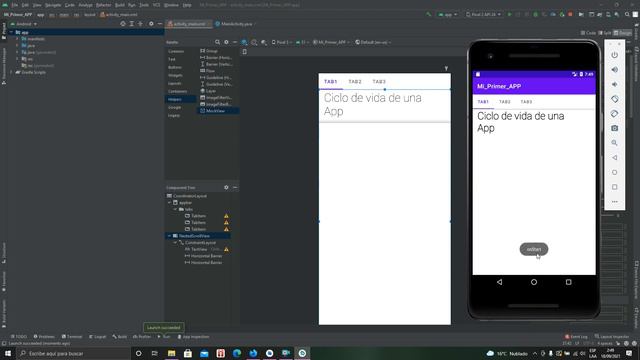The height and width of the screenshot is (360, 640).
Task: Open the Pixel device preview dropdown
Action: [x=282, y=42]
